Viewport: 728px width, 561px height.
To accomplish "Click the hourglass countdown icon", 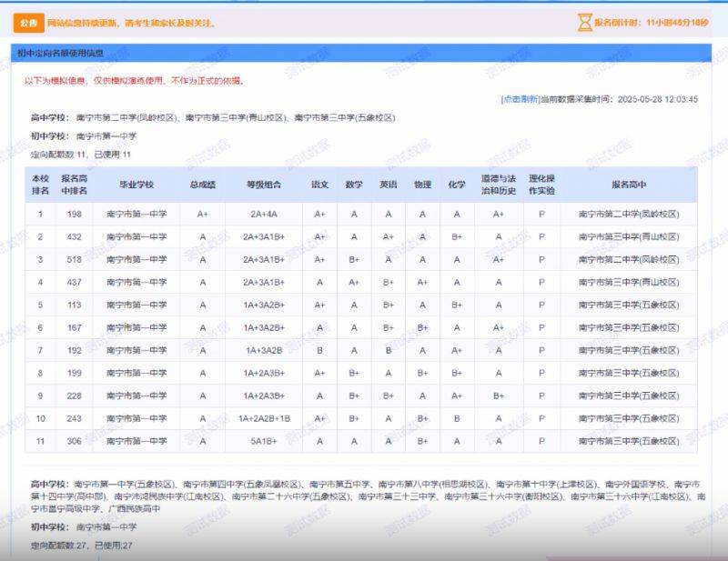I will click(584, 23).
